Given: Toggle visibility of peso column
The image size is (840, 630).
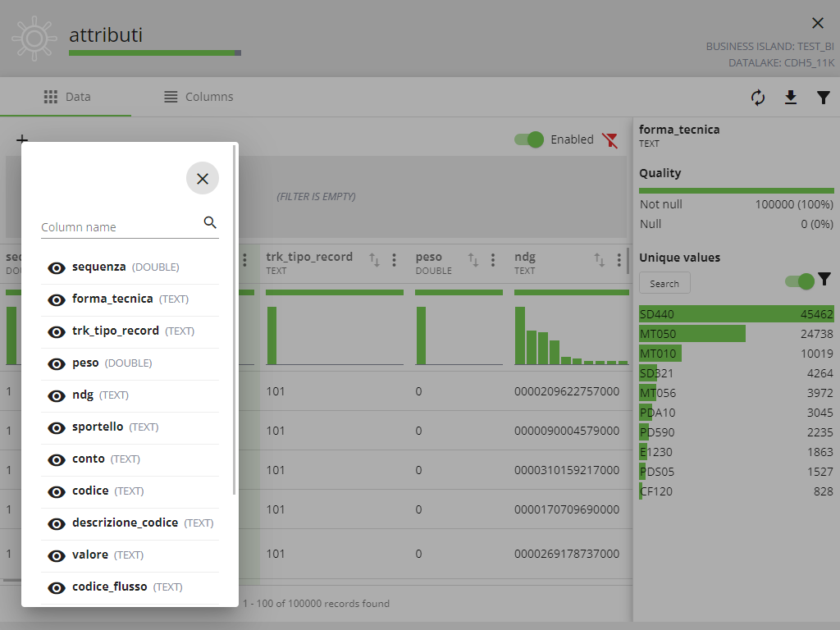Looking at the screenshot, I should pyautogui.click(x=57, y=363).
